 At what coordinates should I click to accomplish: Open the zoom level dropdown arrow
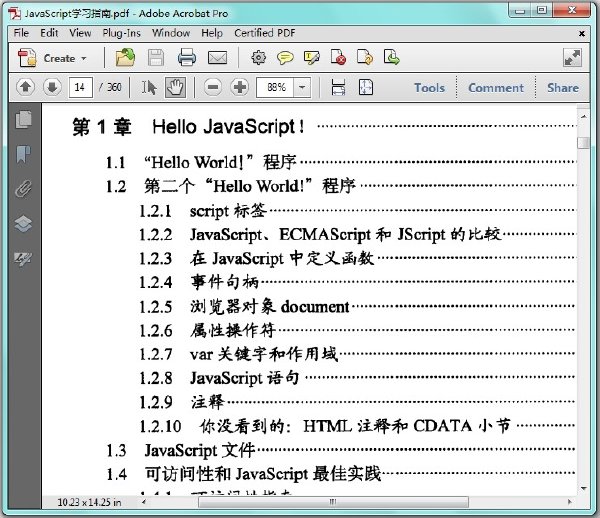(x=302, y=87)
